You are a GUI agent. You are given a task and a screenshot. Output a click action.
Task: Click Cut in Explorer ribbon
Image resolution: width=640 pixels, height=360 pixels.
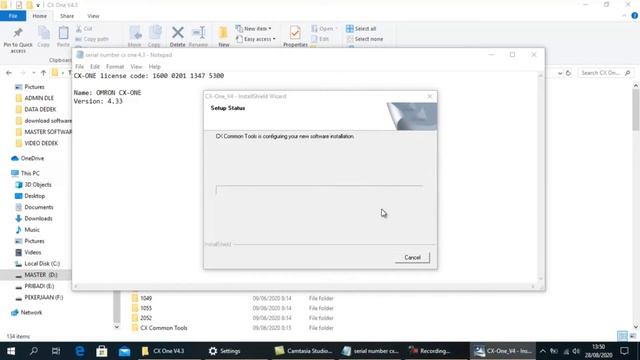[84, 29]
